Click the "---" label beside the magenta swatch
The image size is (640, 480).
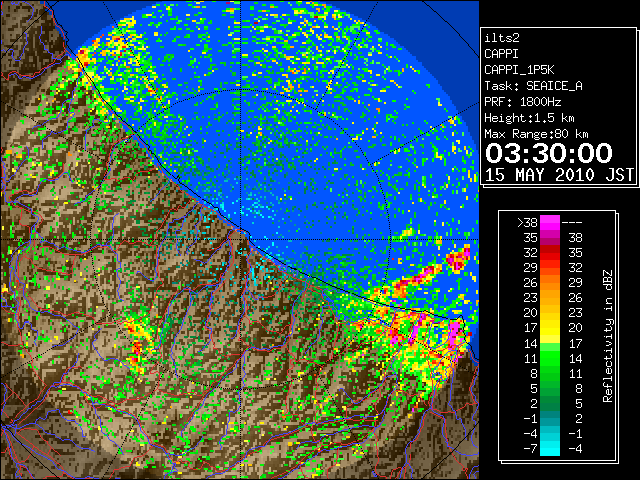(x=572, y=223)
